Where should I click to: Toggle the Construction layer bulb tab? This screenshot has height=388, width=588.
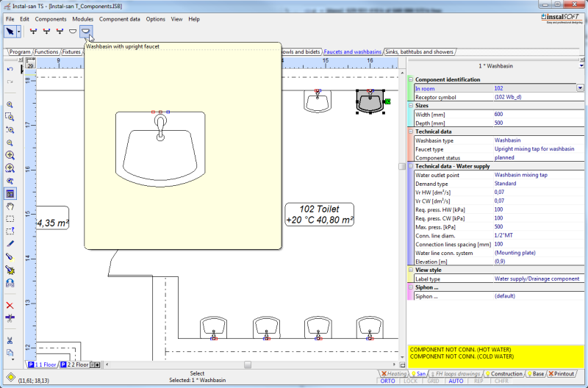tap(503, 374)
